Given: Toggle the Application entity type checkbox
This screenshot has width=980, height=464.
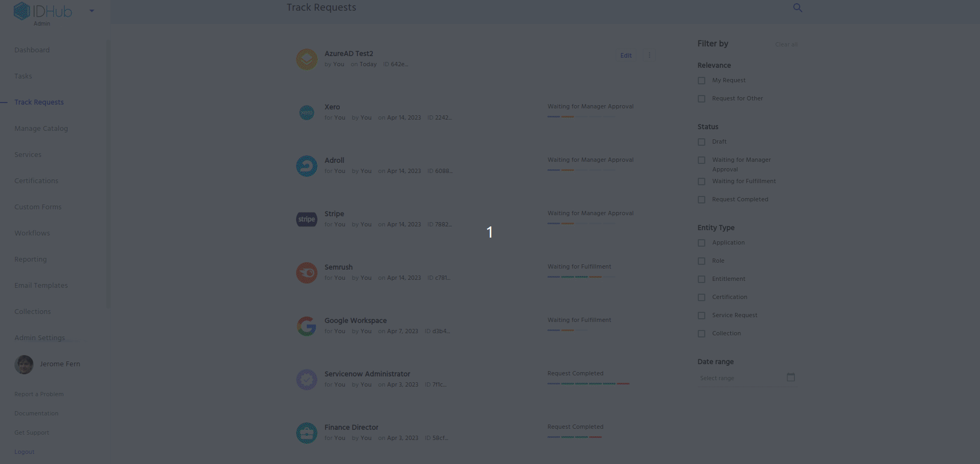Looking at the screenshot, I should click(x=702, y=243).
